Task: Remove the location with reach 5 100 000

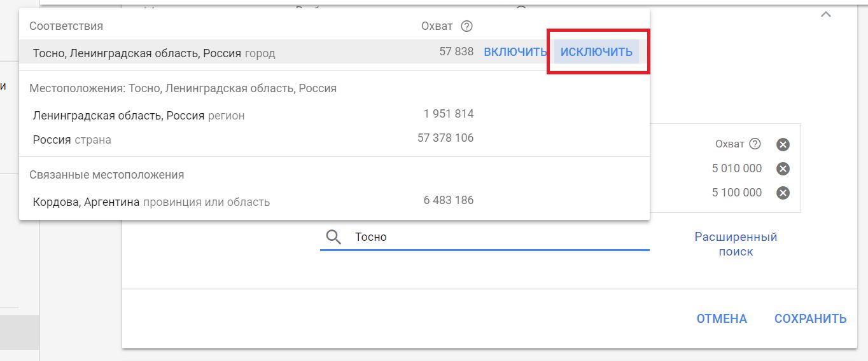Action: pos(783,193)
